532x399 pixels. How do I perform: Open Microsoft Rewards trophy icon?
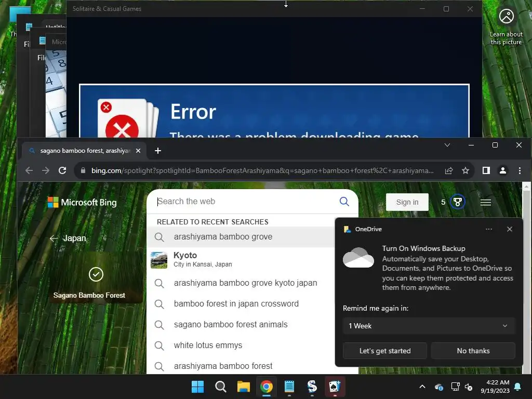coord(457,202)
